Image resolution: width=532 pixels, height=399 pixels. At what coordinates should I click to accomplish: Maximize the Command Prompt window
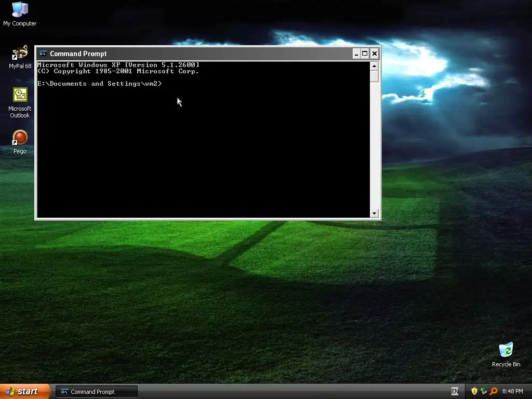click(365, 54)
